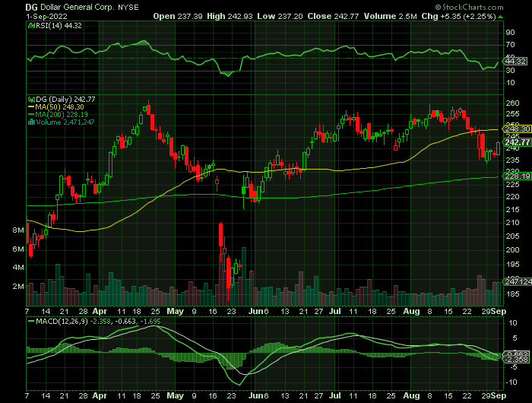Click the Apr label on the upper date axis

100,311
